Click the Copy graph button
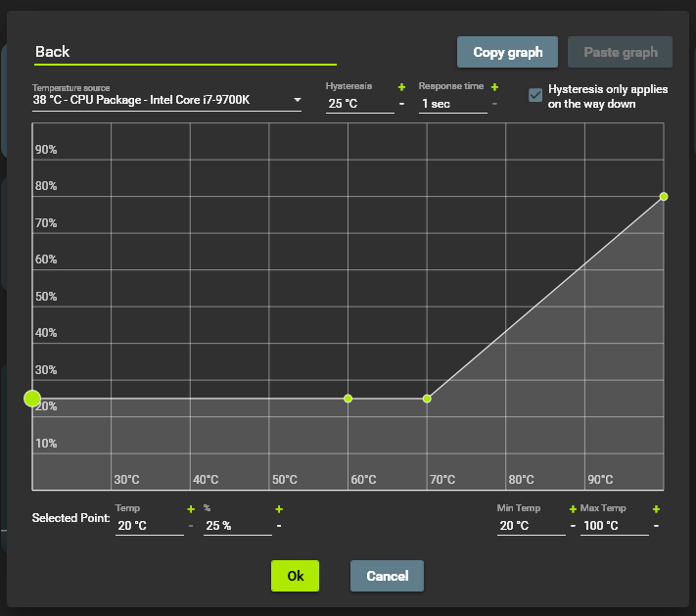The image size is (696, 616). [x=507, y=52]
